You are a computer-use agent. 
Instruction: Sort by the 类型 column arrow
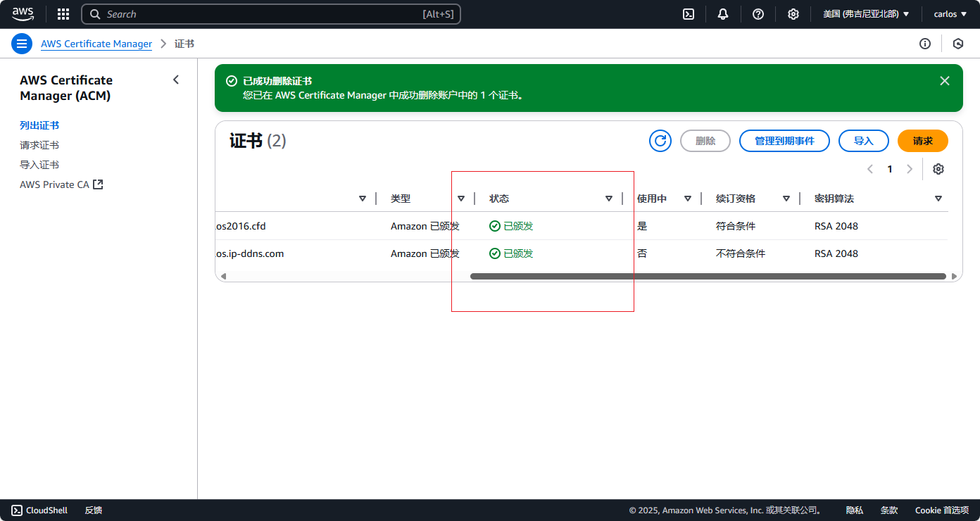(x=461, y=199)
